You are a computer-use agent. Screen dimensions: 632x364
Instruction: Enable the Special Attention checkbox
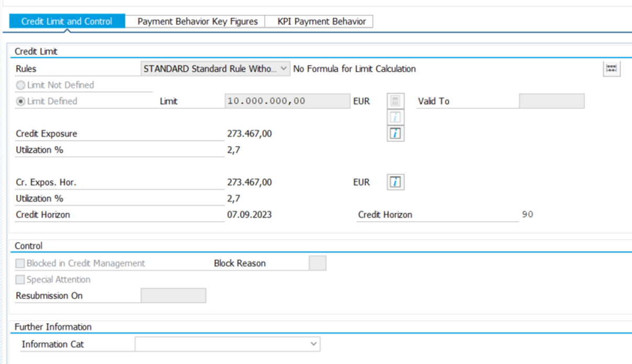[20, 280]
